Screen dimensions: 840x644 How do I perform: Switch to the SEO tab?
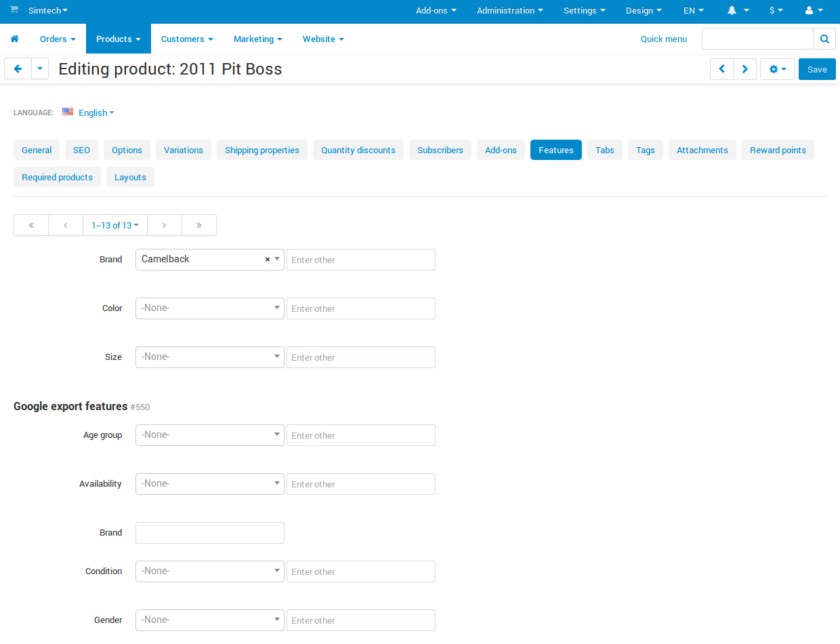point(82,150)
